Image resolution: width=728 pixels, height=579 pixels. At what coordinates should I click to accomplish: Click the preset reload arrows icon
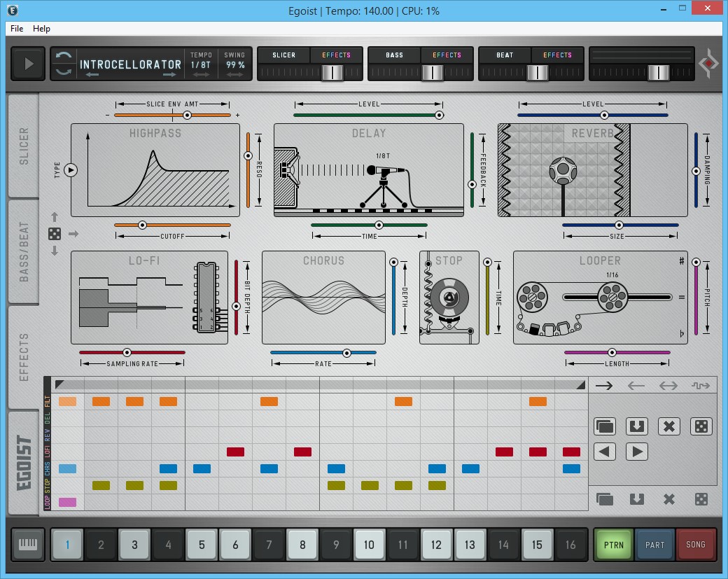point(64,64)
